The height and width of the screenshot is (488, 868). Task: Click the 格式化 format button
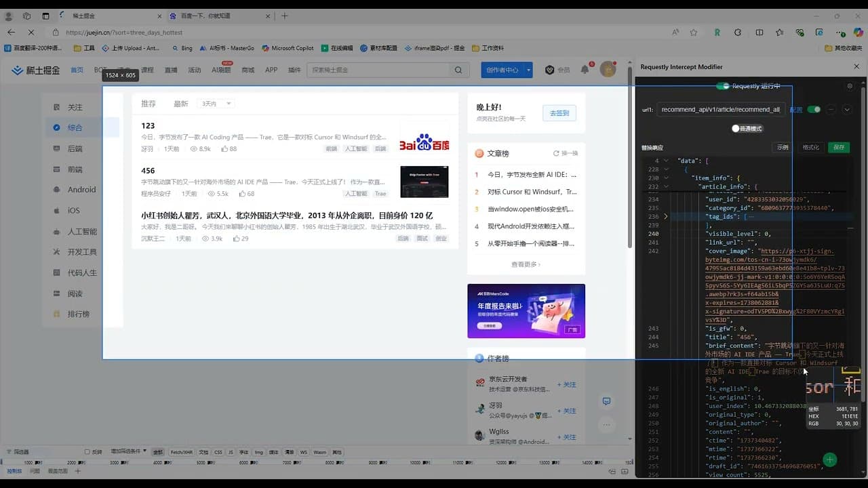point(811,147)
